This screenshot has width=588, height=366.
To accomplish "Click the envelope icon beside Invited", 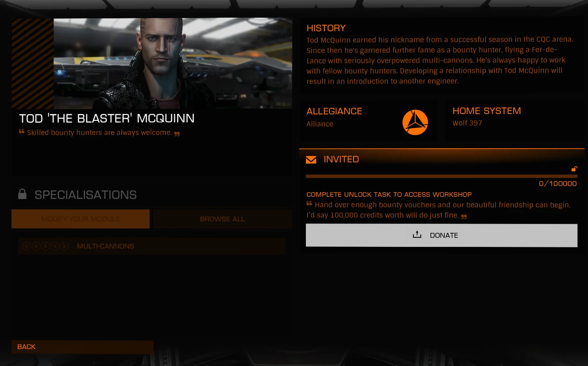I will (311, 159).
